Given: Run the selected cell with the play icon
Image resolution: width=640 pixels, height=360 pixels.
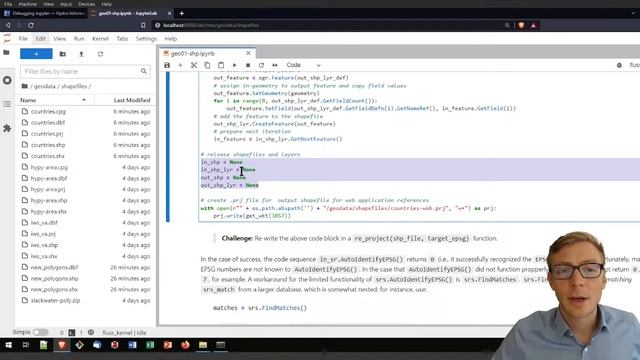Looking at the screenshot, I should (x=234, y=65).
